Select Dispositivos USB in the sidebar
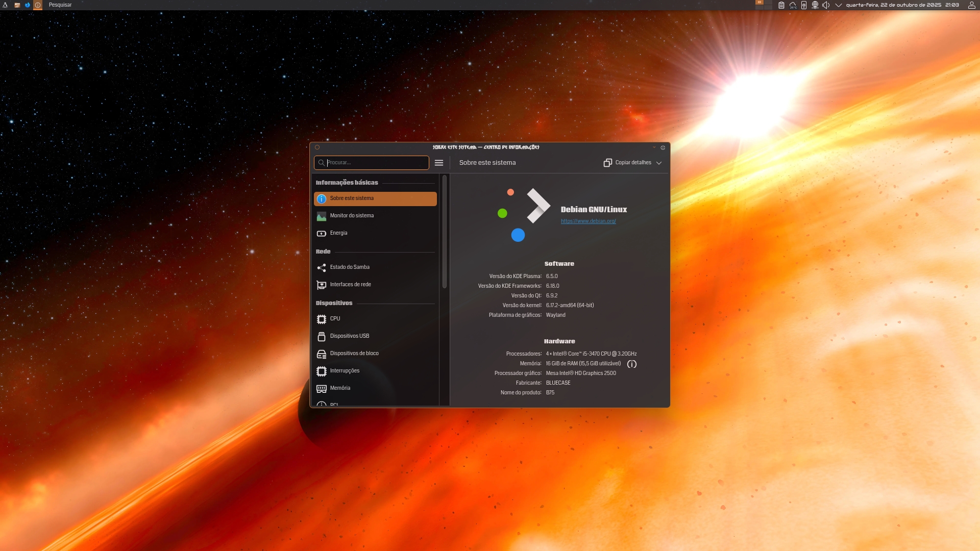 tap(375, 336)
